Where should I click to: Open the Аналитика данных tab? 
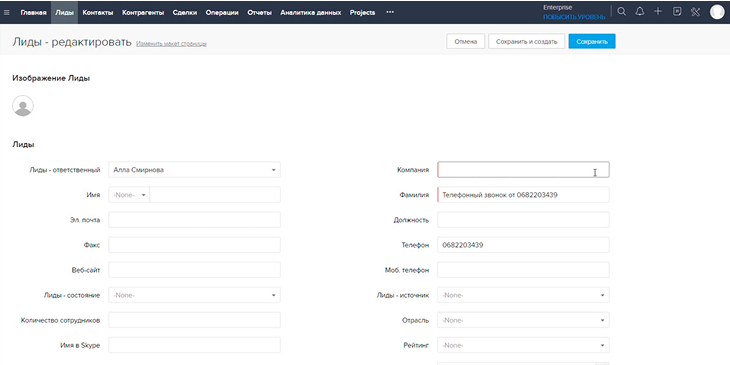tap(311, 13)
